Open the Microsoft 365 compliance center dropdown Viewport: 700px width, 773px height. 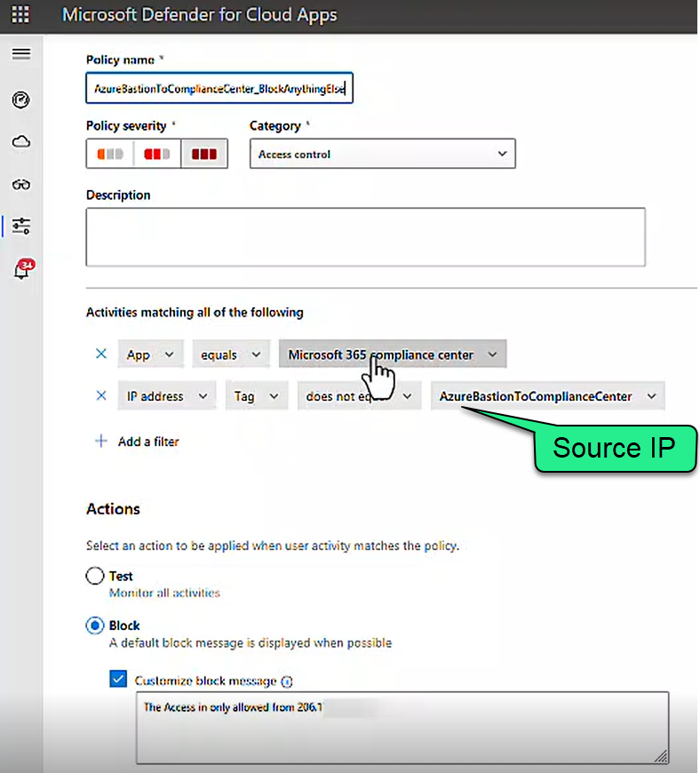(393, 354)
